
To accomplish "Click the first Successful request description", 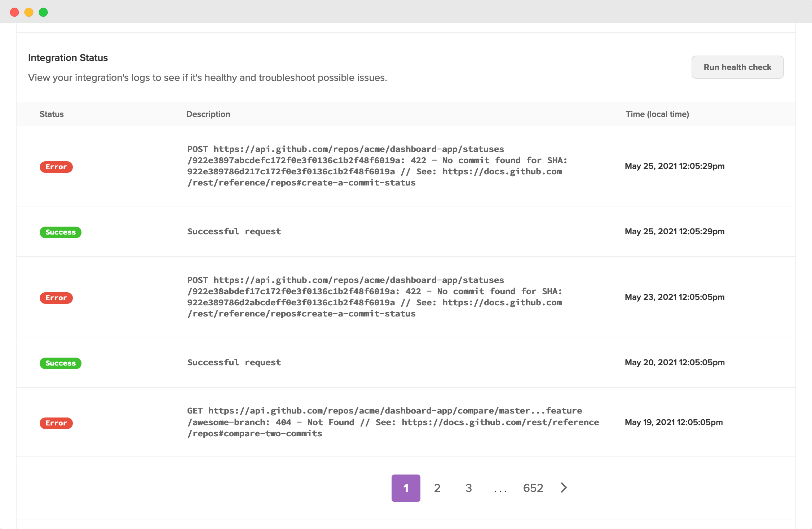I will coord(234,231).
